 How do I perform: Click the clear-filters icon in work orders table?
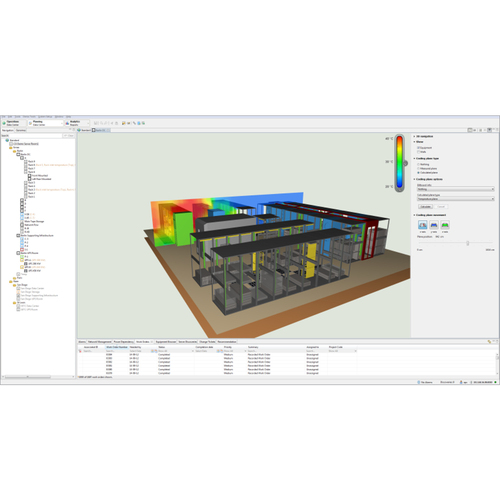[80, 351]
